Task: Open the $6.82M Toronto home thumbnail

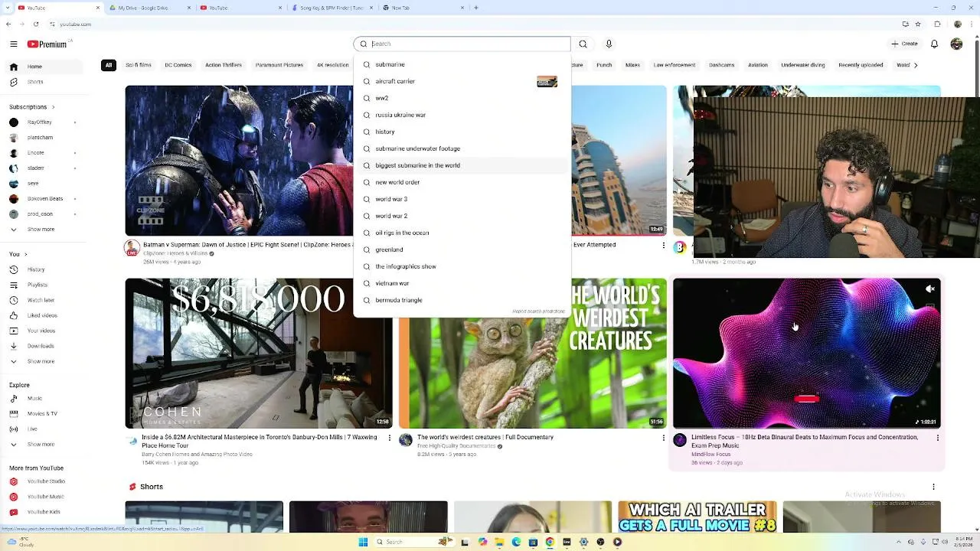Action: [x=259, y=353]
